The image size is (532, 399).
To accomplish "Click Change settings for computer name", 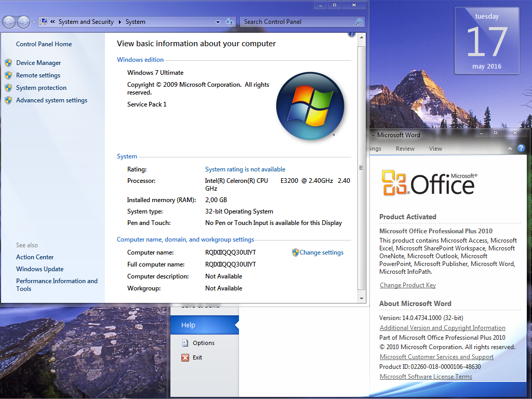I will pos(321,252).
